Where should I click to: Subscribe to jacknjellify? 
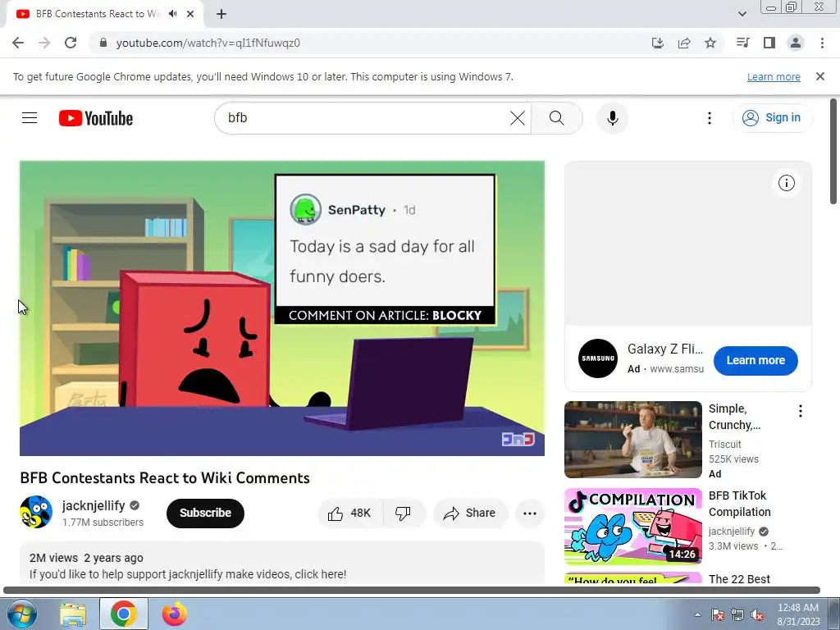coord(205,514)
